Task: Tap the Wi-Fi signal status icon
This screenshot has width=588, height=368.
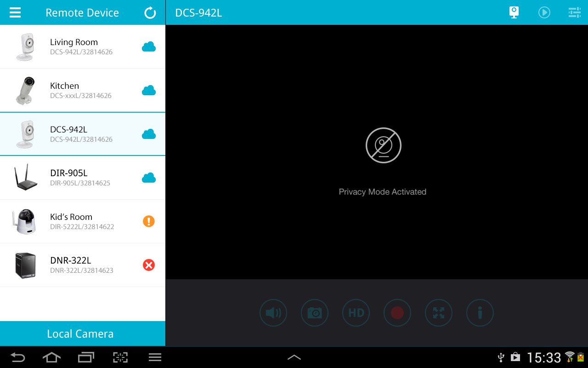Action: [x=570, y=357]
